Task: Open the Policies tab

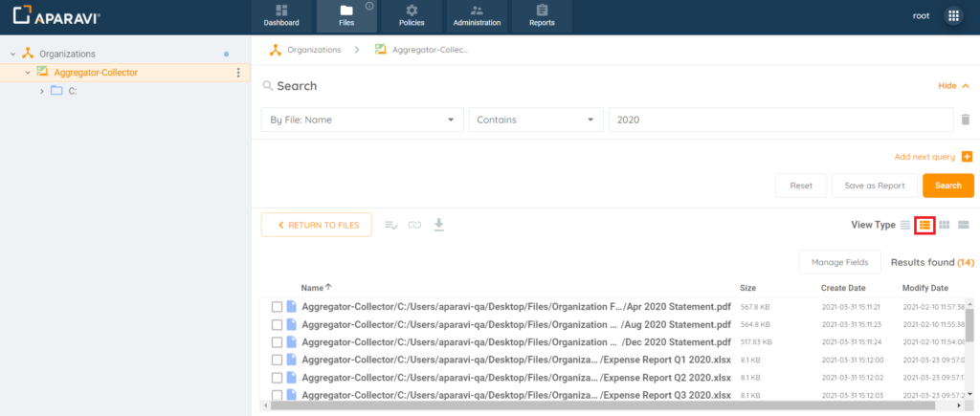Action: [x=412, y=16]
